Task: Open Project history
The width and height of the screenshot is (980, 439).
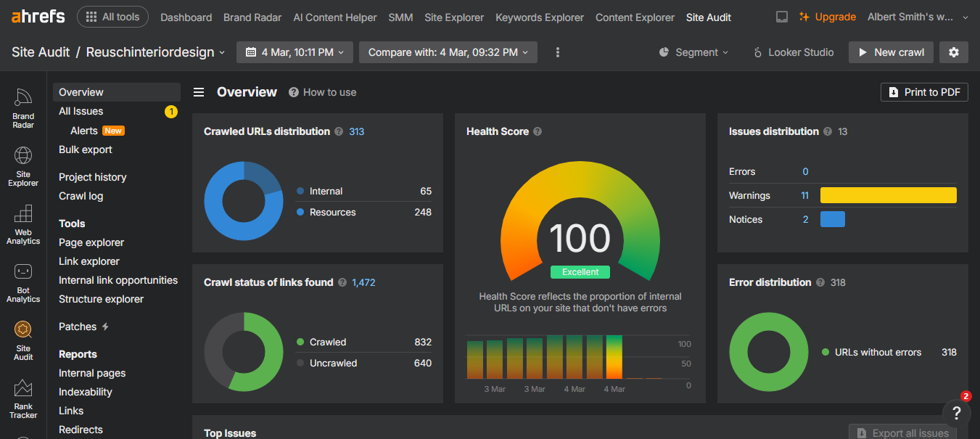Action: click(93, 177)
